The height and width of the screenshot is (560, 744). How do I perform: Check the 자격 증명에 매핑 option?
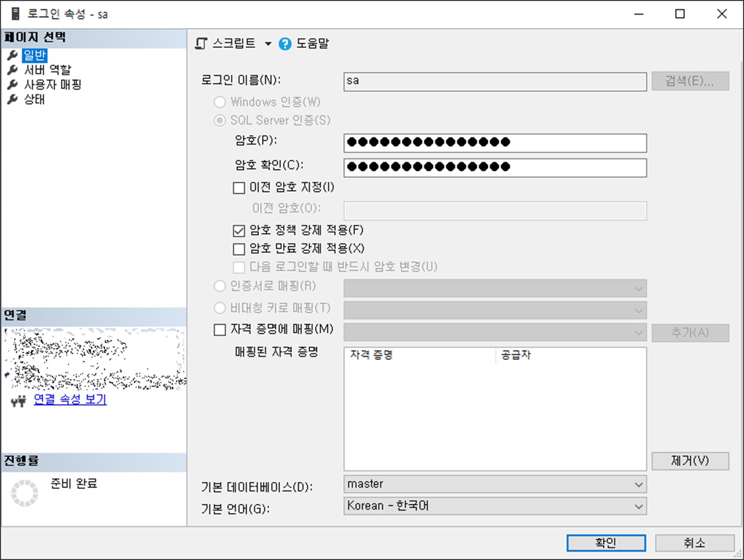(x=220, y=330)
